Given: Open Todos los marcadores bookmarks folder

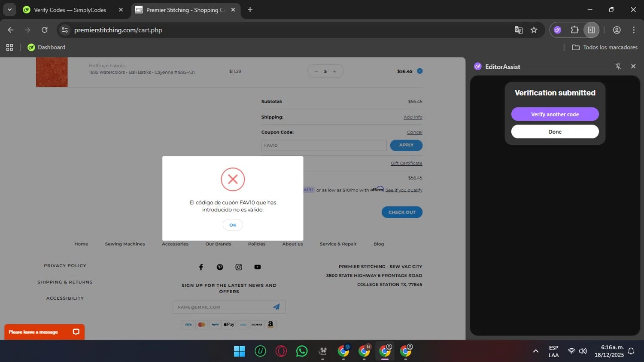Looking at the screenshot, I should 605,47.
